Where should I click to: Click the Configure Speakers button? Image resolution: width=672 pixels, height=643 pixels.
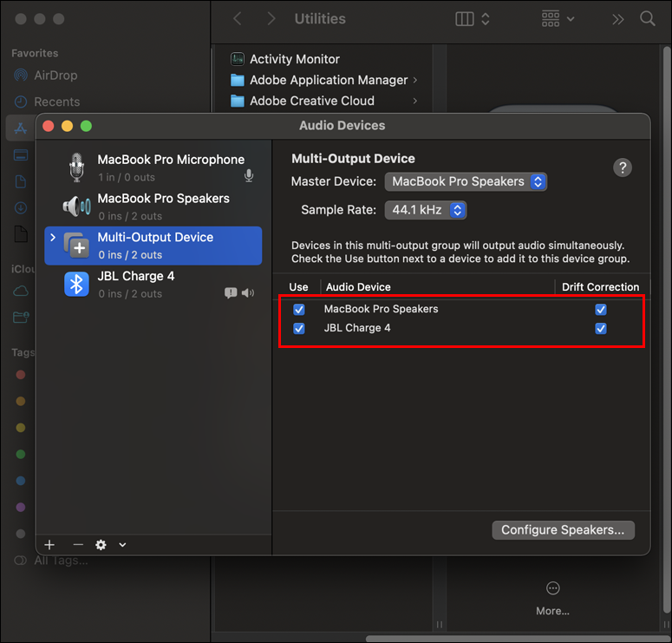(563, 530)
